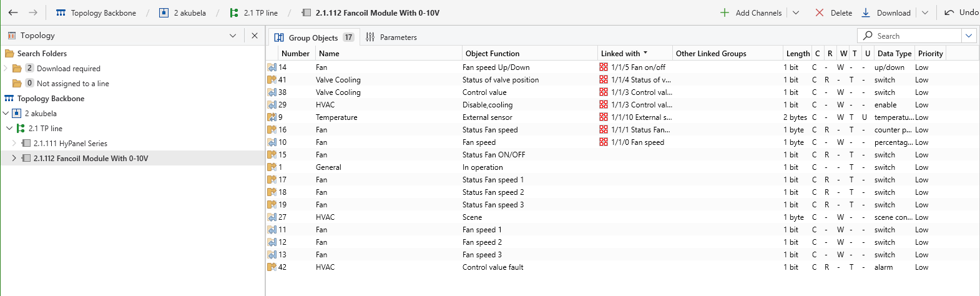Click the Topology Backbone breadcrumb icon
980x296 pixels.
click(x=61, y=12)
